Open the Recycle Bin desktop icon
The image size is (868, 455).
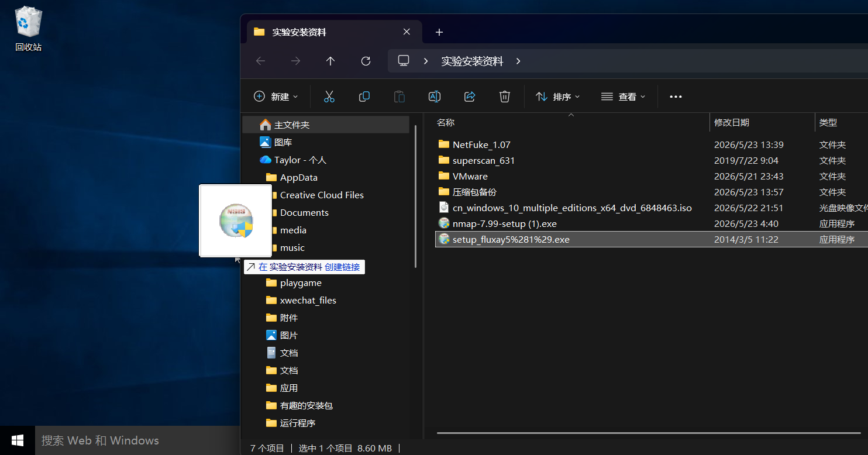29,28
